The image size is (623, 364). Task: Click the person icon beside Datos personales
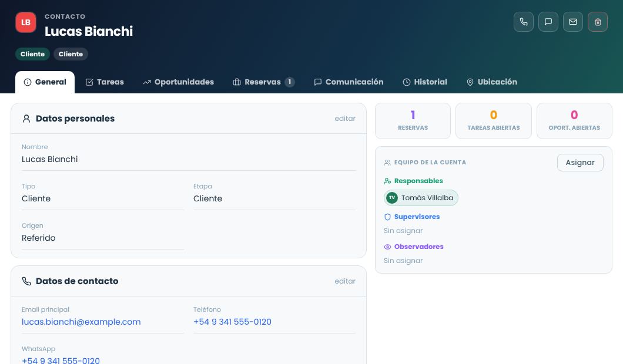[26, 119]
